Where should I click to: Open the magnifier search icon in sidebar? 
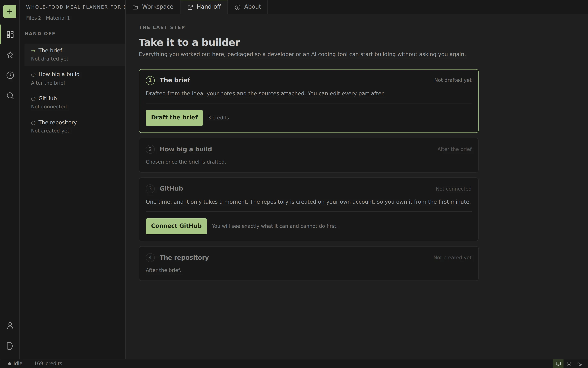[x=10, y=96]
